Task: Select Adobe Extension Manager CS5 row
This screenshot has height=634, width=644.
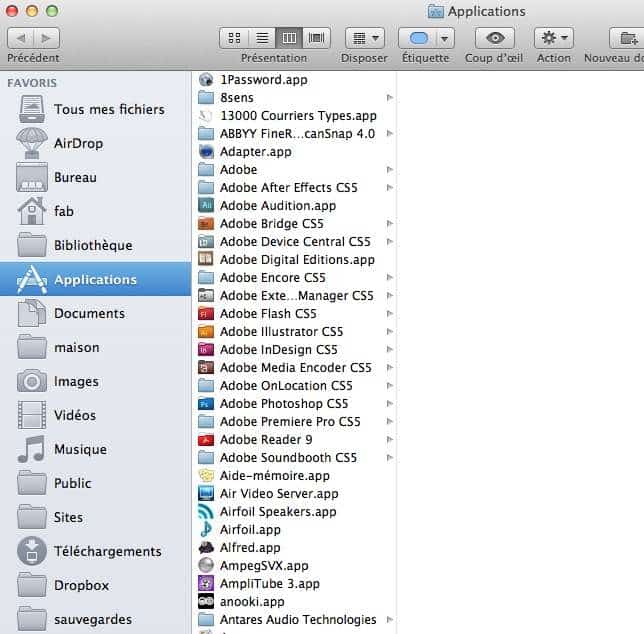Action: (294, 296)
